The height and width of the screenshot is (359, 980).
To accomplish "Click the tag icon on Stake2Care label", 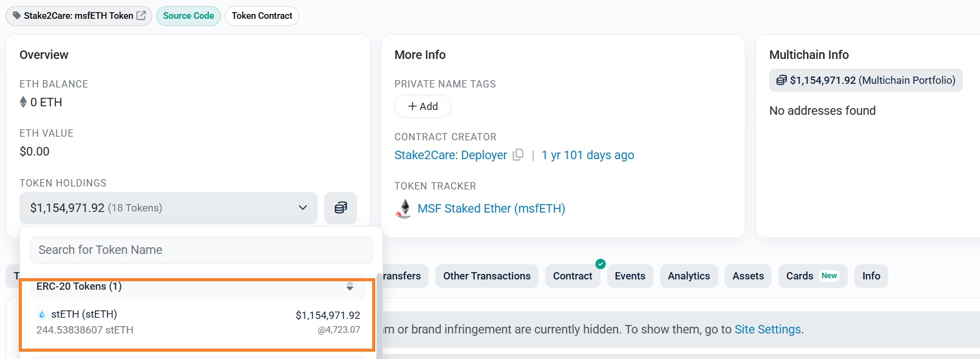I will coord(16,16).
